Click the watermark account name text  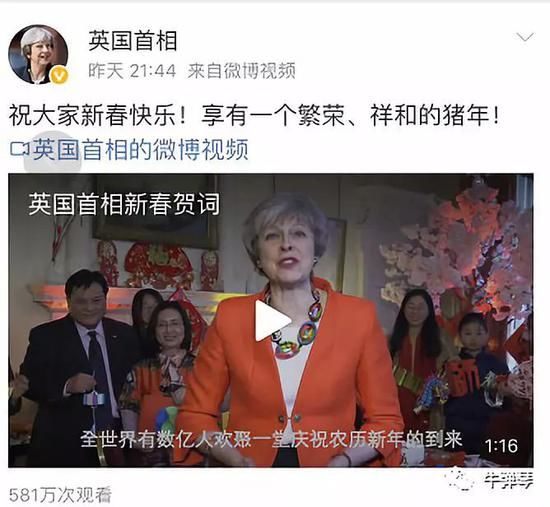point(509,481)
